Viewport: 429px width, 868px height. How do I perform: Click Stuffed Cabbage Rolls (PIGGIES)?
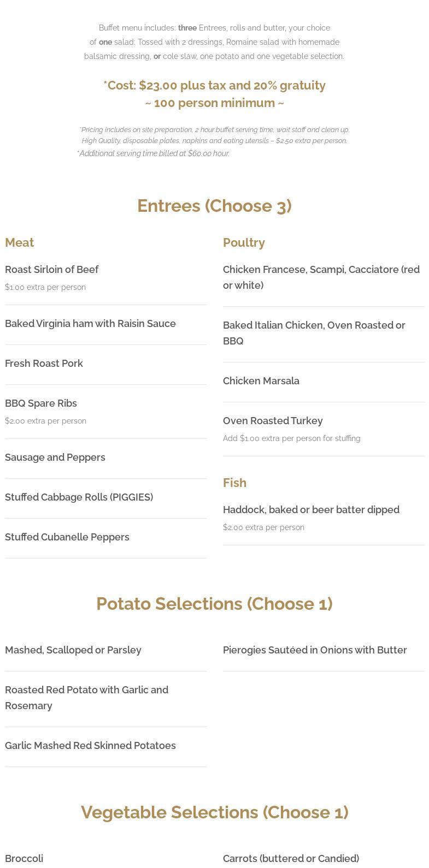79,497
